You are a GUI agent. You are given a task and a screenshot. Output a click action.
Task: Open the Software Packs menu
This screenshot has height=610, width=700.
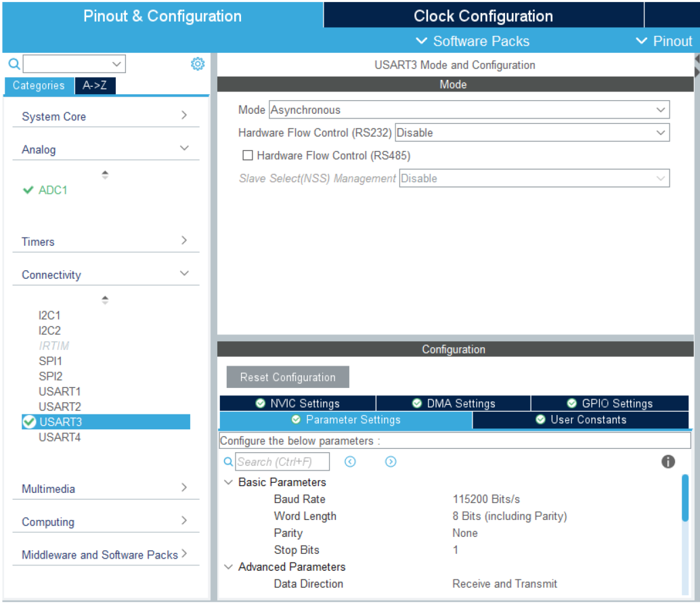pos(473,41)
